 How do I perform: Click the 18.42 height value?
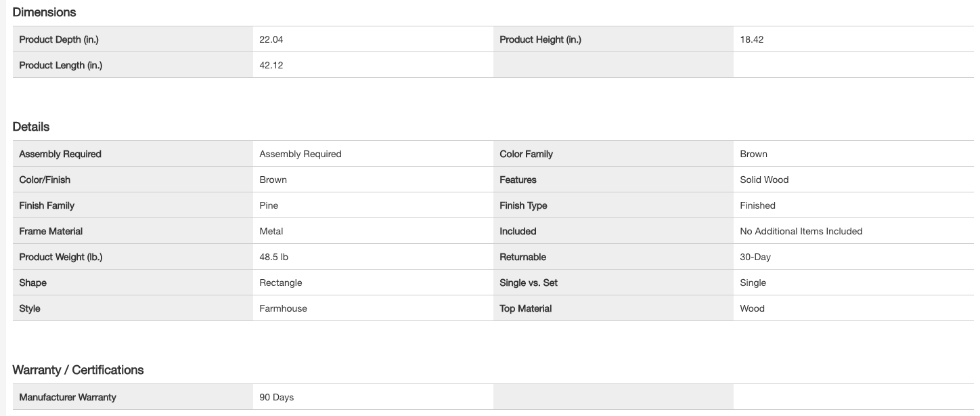tap(752, 40)
